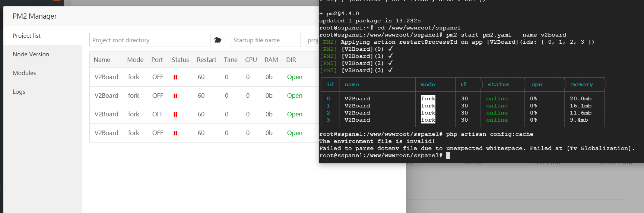The width and height of the screenshot is (644, 213).
Task: Click terminal 20.0mb memory value
Action: (x=581, y=98)
